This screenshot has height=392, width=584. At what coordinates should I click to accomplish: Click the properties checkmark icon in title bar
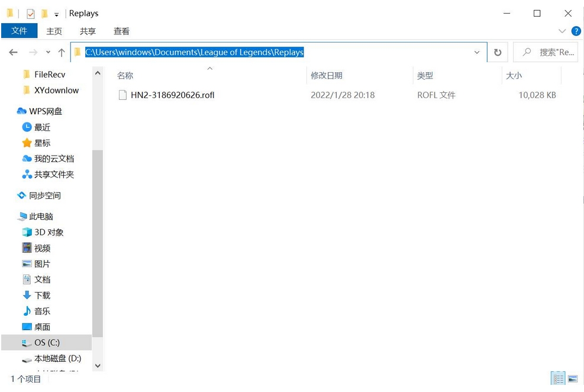pos(31,14)
